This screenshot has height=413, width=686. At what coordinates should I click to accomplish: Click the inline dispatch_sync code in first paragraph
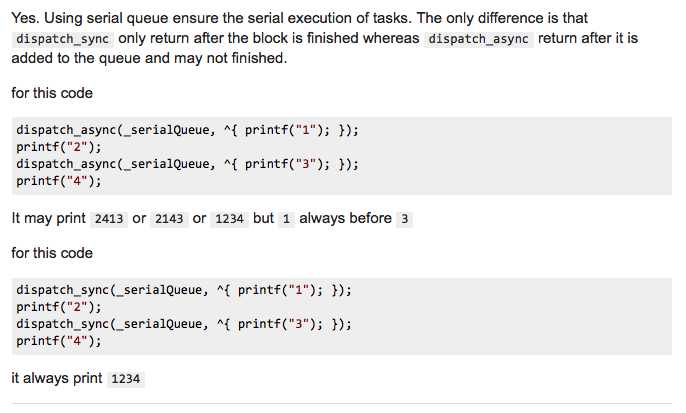pyautogui.click(x=63, y=38)
